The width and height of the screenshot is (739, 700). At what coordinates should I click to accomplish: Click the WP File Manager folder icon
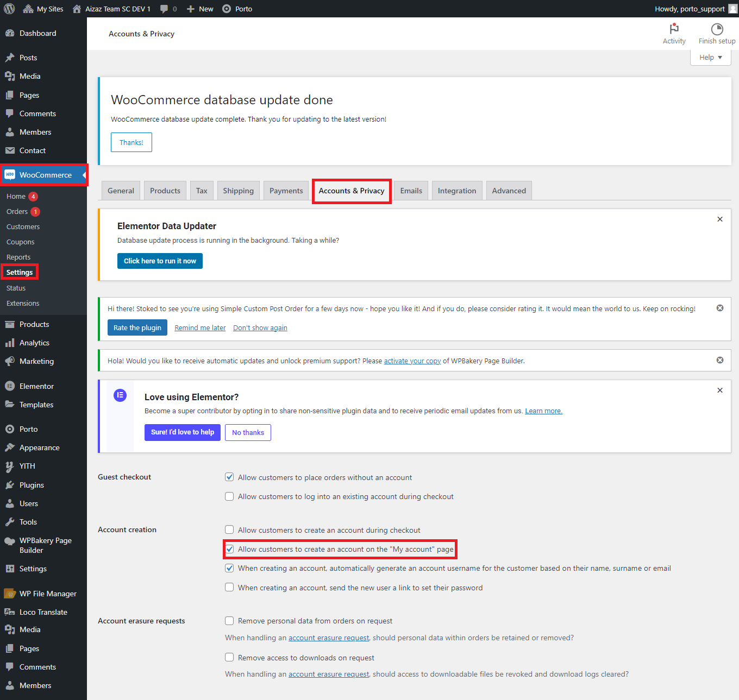coord(10,594)
